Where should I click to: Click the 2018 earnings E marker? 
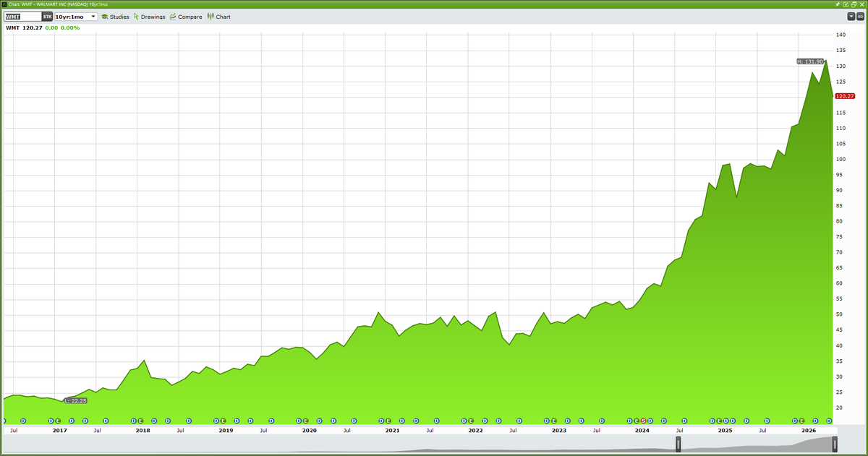point(141,420)
